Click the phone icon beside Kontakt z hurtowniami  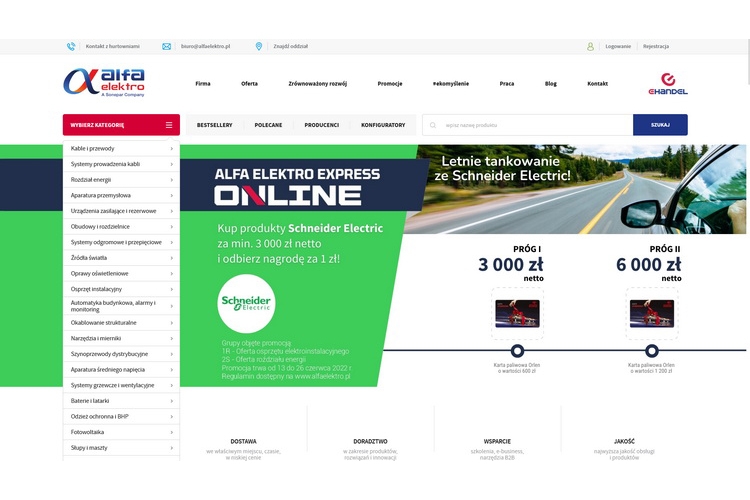71,46
